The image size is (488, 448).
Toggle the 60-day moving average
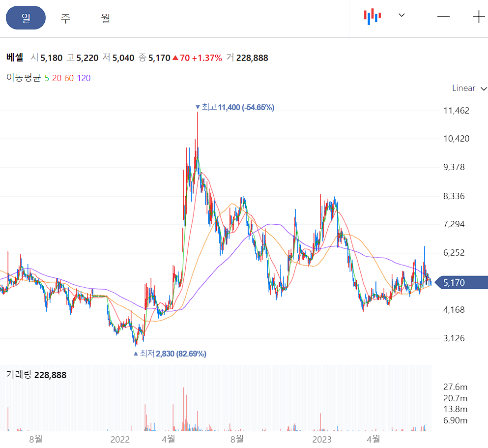point(68,78)
